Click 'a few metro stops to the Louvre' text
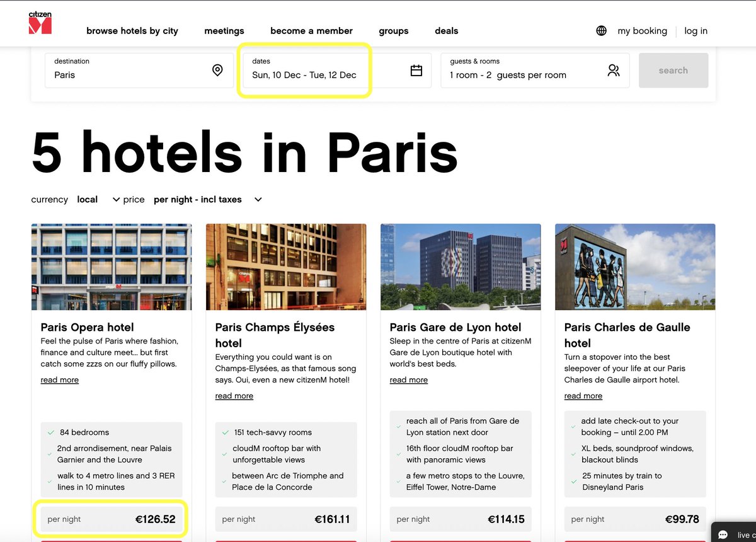Image resolution: width=756 pixels, height=542 pixels. [x=466, y=481]
